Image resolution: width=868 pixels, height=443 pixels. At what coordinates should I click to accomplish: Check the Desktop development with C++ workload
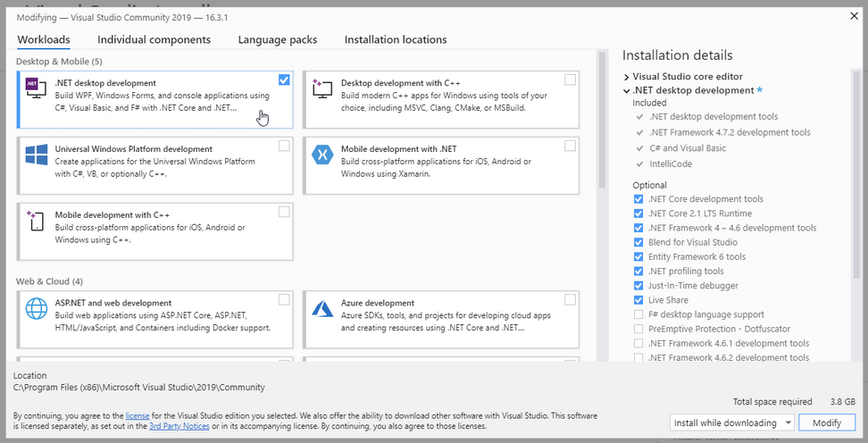570,80
